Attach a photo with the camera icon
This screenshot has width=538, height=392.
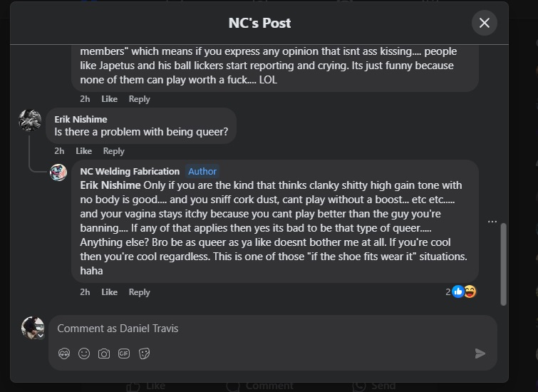coord(104,354)
